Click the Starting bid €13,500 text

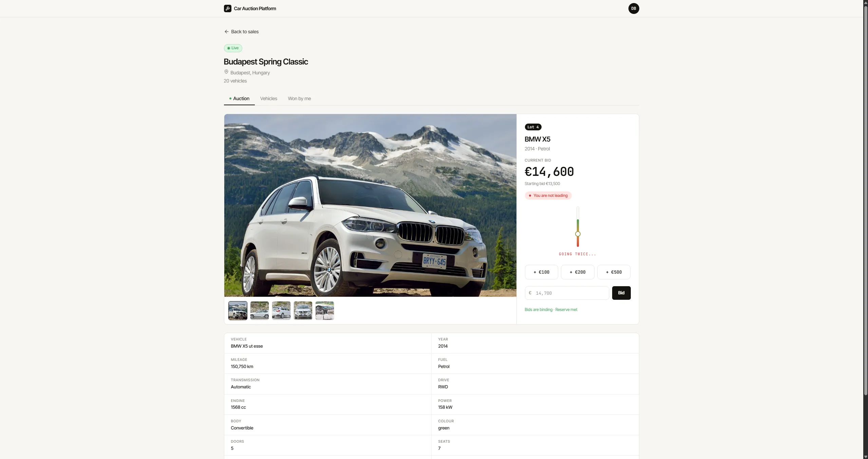tap(542, 184)
